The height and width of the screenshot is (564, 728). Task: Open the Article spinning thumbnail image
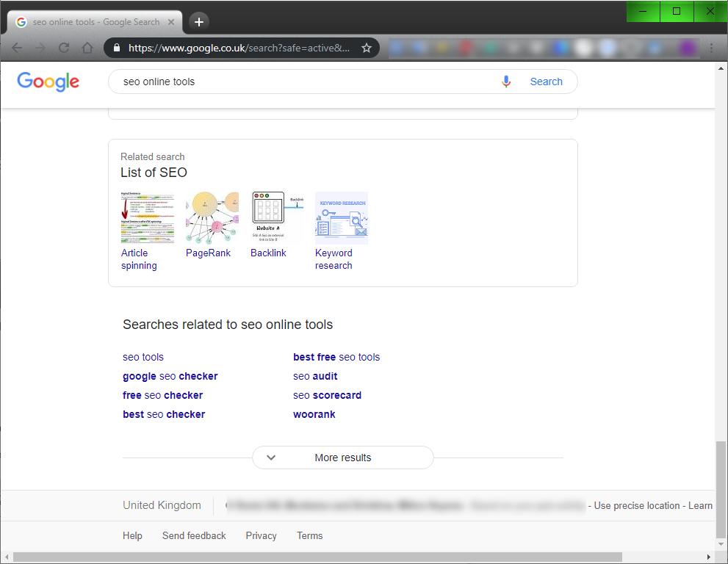(148, 217)
